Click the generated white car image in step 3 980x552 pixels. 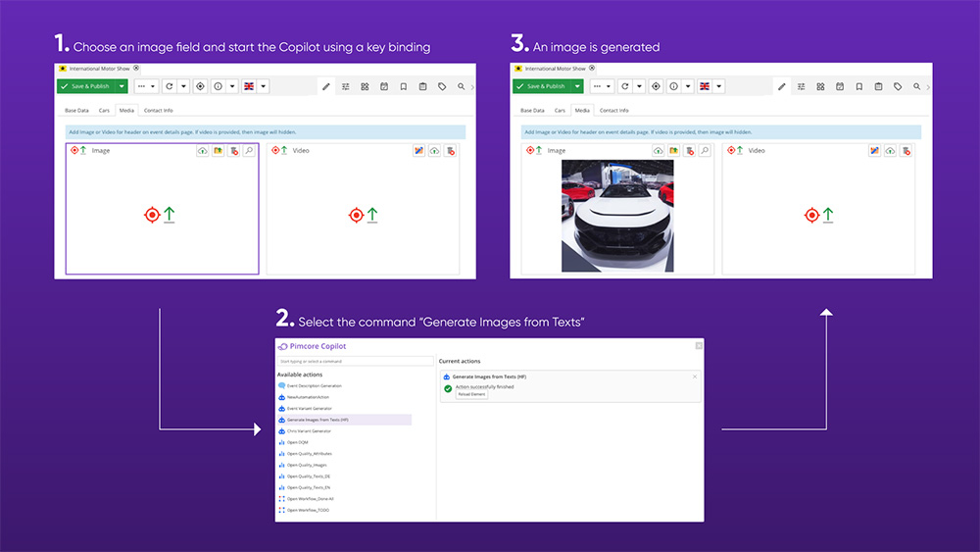617,216
